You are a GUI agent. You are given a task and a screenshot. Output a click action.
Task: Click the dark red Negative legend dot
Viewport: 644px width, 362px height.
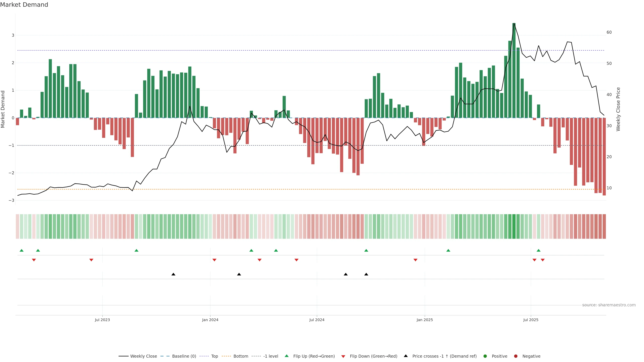point(516,356)
